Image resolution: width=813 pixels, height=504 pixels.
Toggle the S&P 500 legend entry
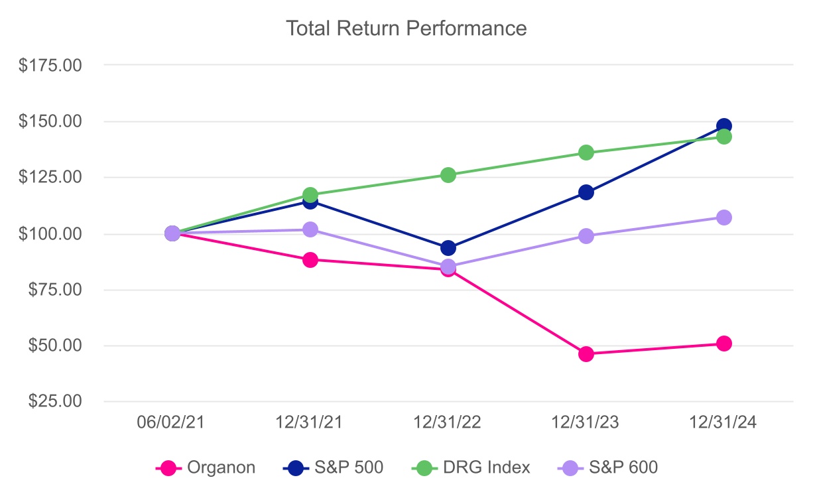click(x=333, y=468)
